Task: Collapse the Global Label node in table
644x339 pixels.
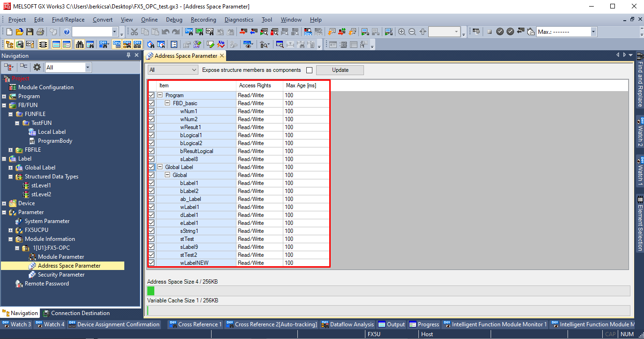Action: click(160, 167)
